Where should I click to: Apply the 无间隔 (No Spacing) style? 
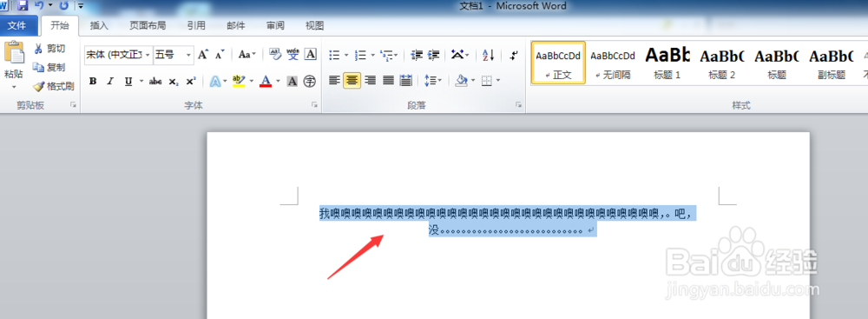(613, 63)
